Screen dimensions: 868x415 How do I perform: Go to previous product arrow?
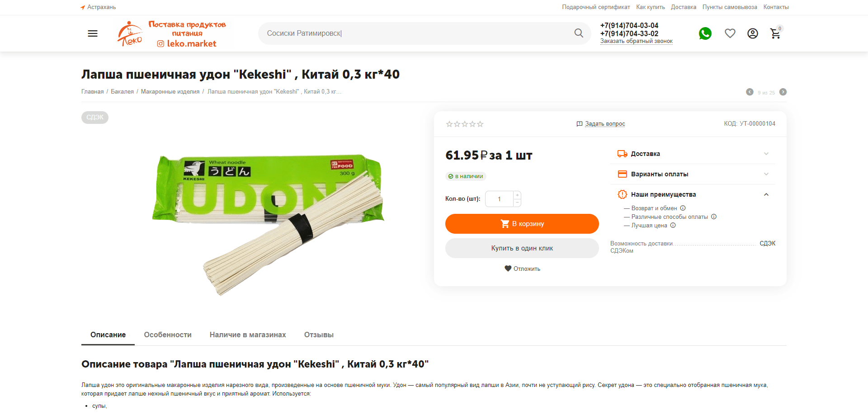[750, 92]
